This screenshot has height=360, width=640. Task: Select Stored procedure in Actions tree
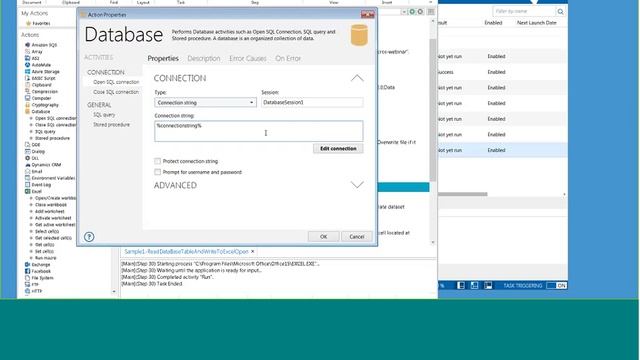(52, 138)
